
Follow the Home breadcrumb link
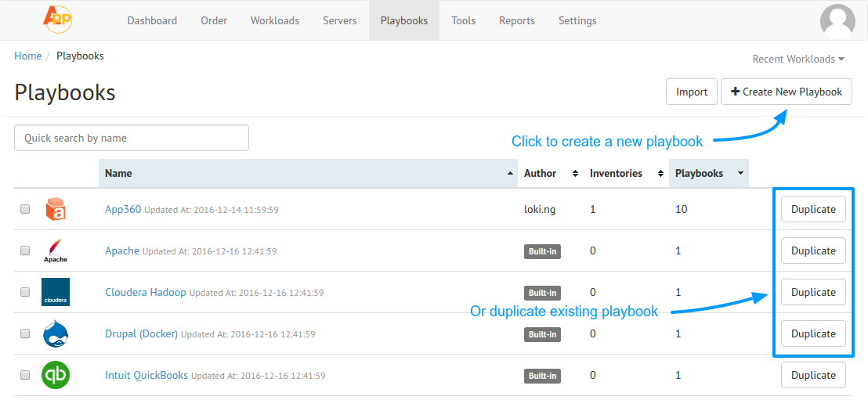pos(27,56)
